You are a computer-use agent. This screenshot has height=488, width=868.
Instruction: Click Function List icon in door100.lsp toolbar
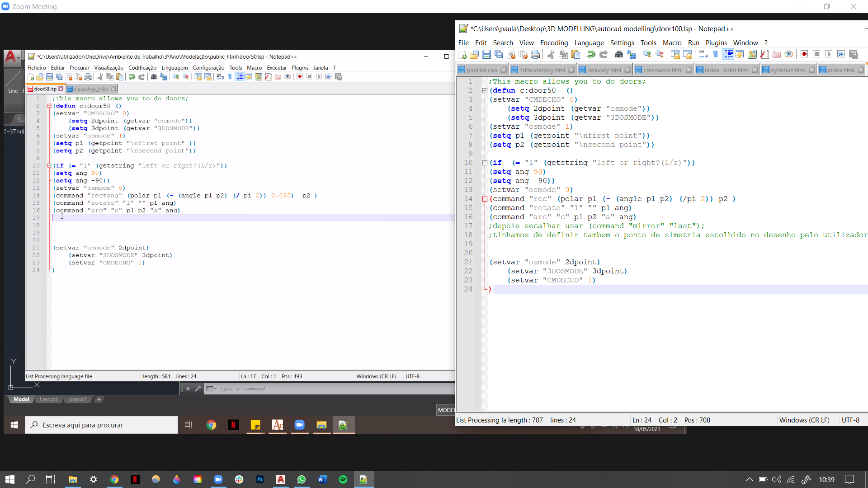tap(764, 55)
